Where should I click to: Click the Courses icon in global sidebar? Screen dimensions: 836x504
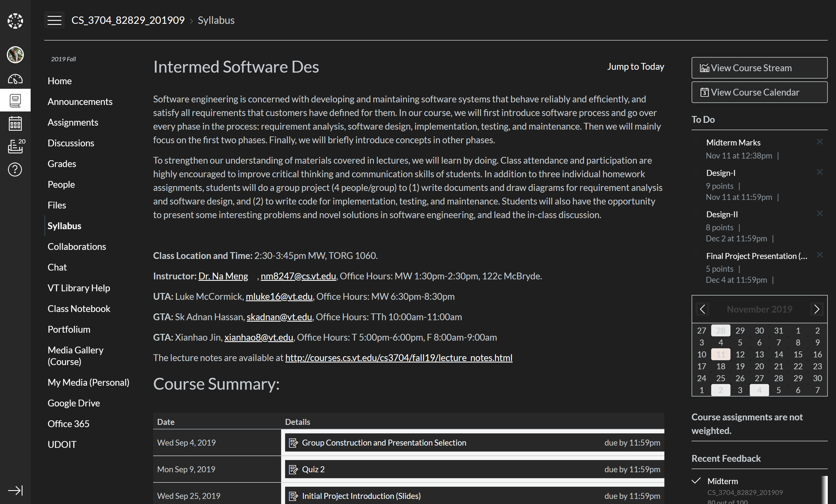coord(15,100)
